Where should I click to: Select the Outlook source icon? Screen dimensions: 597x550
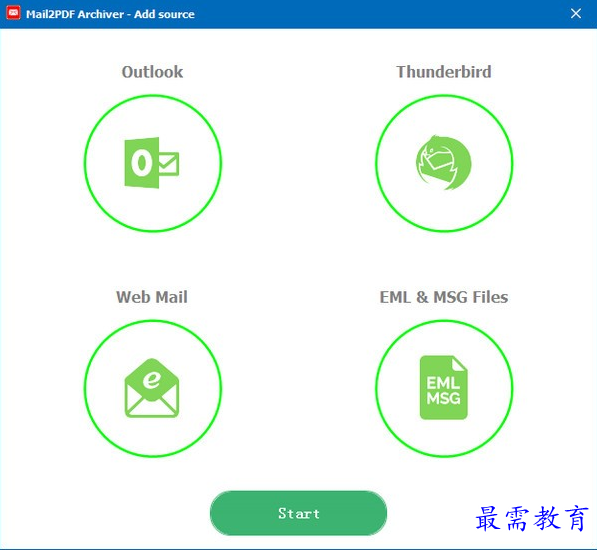152,163
